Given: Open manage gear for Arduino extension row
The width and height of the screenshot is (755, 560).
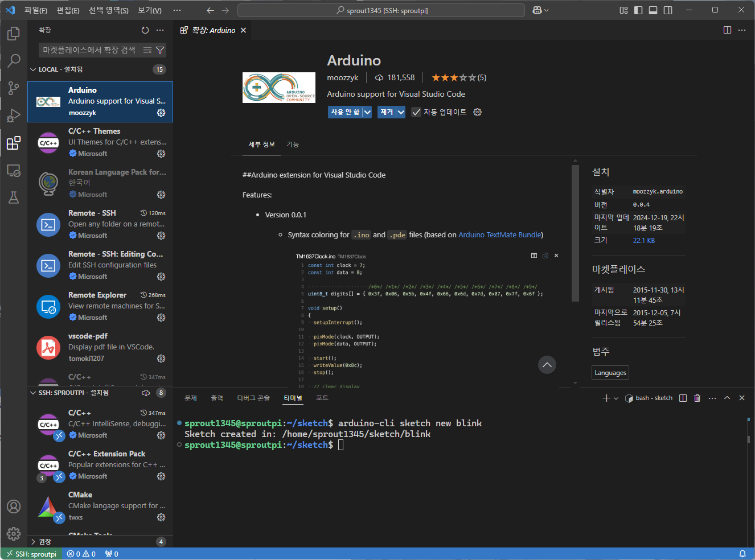Looking at the screenshot, I should [x=161, y=113].
